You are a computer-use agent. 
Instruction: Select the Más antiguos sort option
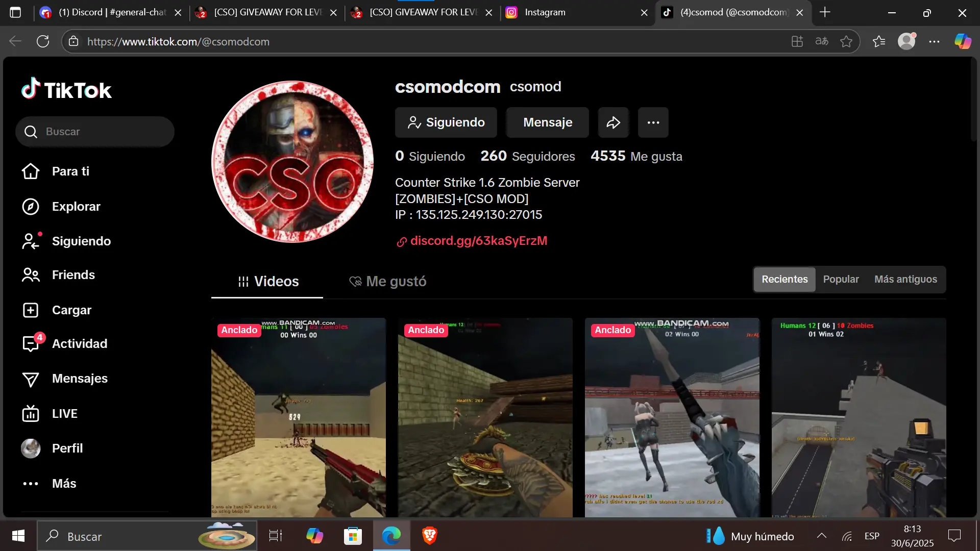coord(905,279)
